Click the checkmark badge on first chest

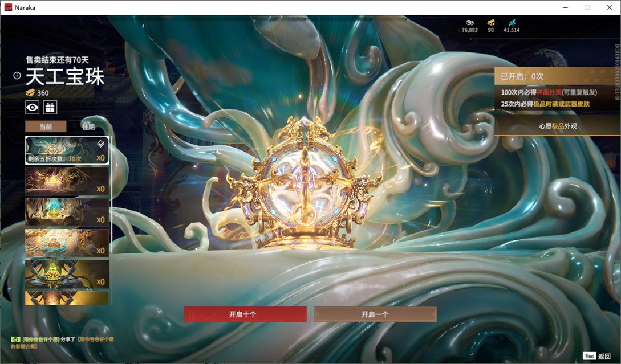tap(101, 144)
